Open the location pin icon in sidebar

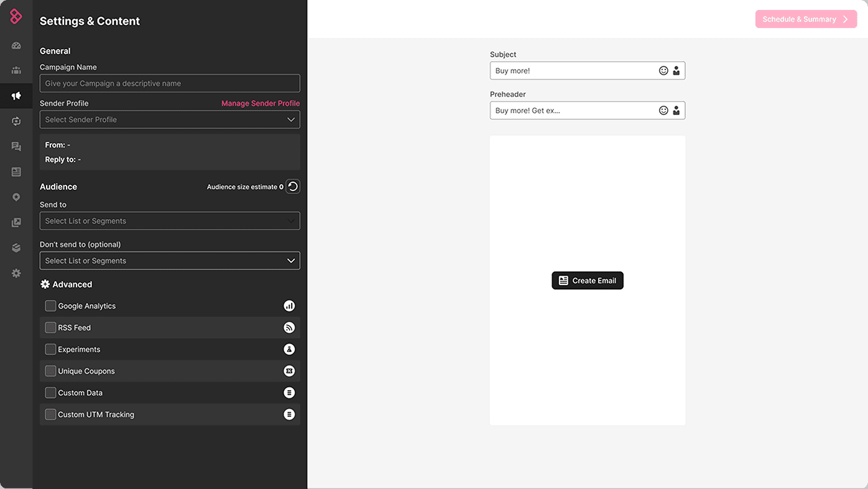tap(16, 197)
